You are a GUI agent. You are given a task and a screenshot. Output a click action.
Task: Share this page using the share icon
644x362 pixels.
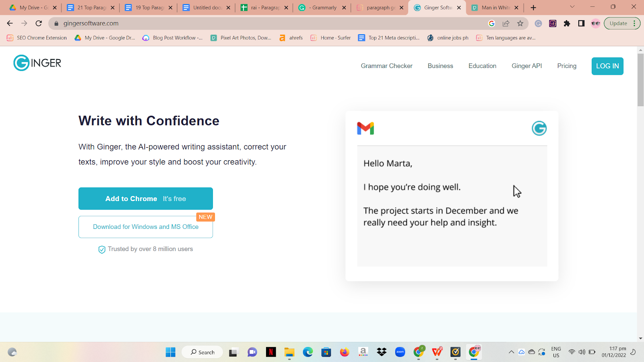(x=506, y=23)
